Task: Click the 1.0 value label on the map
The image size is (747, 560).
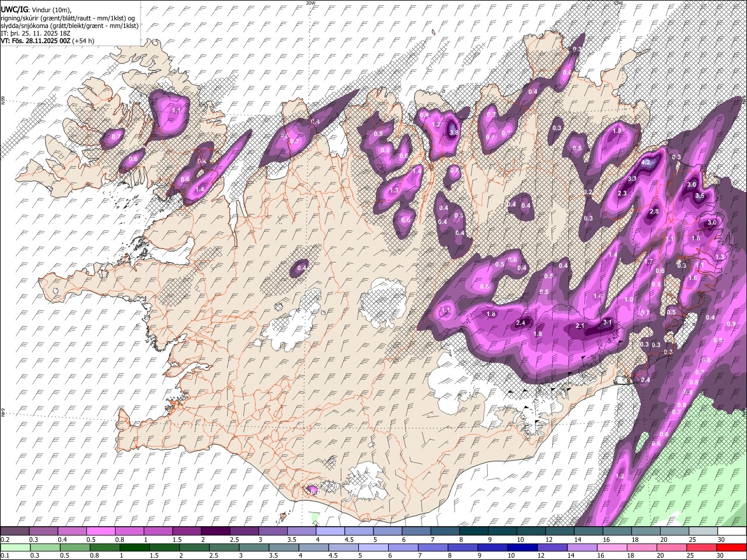Action: pyautogui.click(x=629, y=299)
